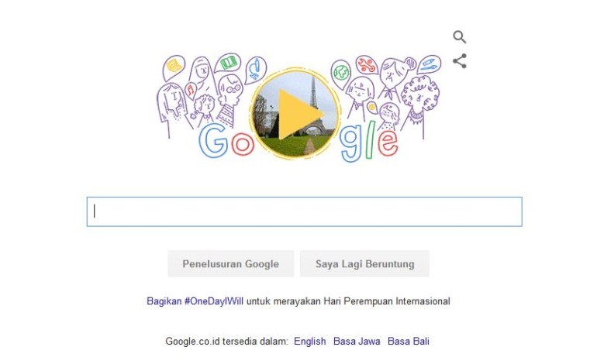Click the Saya Lagi Beruntung button
597x364 pixels.
(364, 263)
